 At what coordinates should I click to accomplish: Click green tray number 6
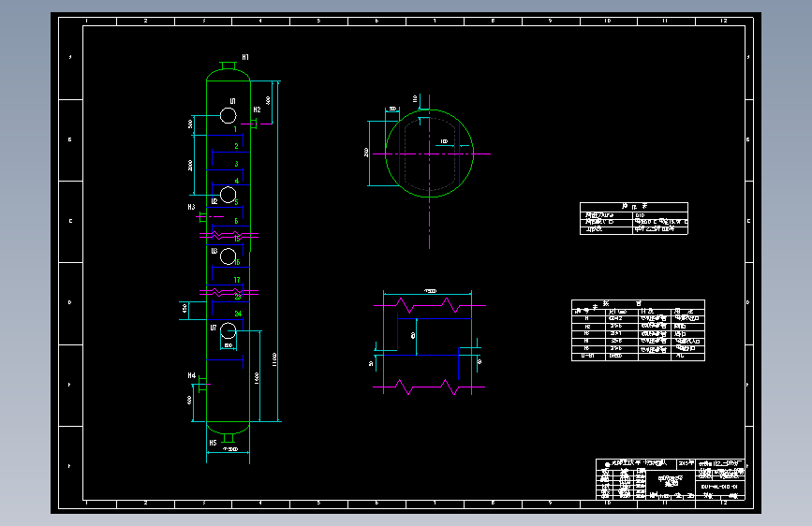tap(236, 221)
